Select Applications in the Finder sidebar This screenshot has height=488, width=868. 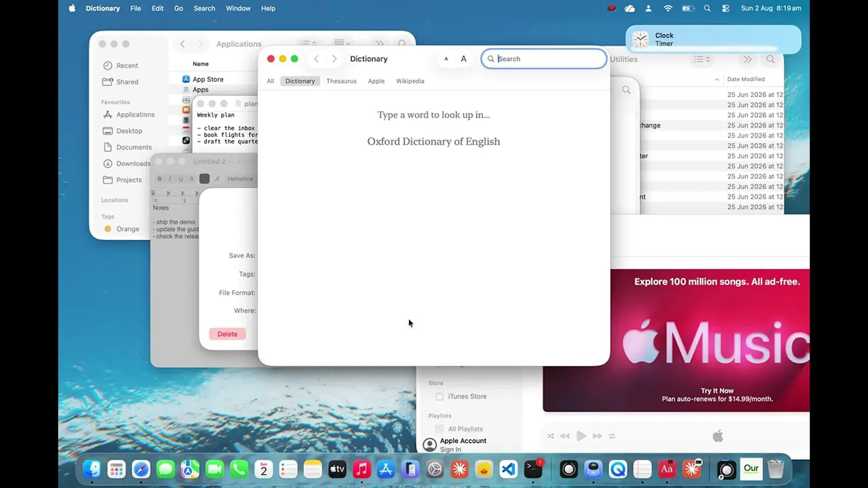(135, 114)
